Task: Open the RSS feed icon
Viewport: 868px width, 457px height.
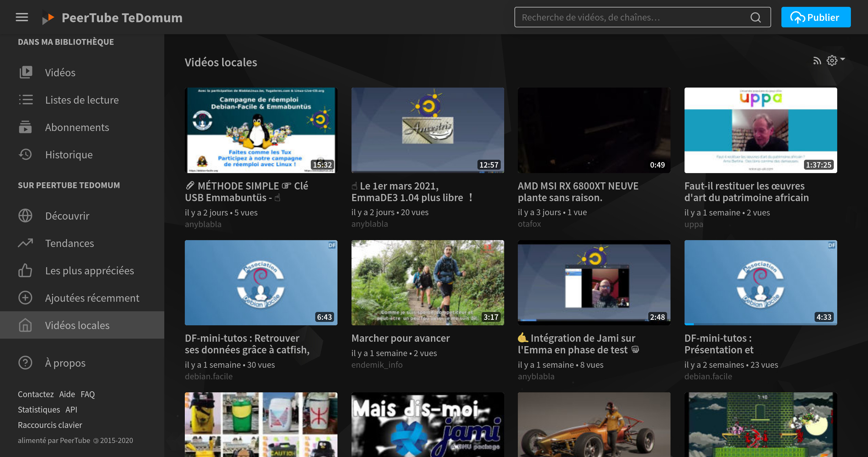Action: coord(817,61)
